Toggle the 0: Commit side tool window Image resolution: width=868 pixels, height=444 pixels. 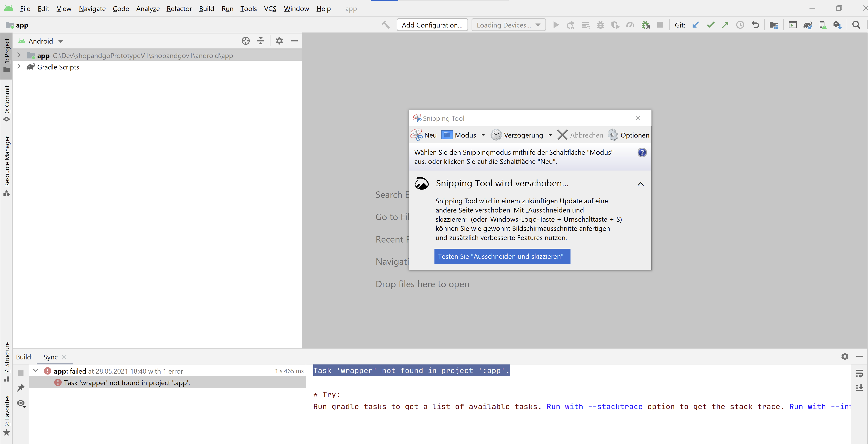coord(6,104)
